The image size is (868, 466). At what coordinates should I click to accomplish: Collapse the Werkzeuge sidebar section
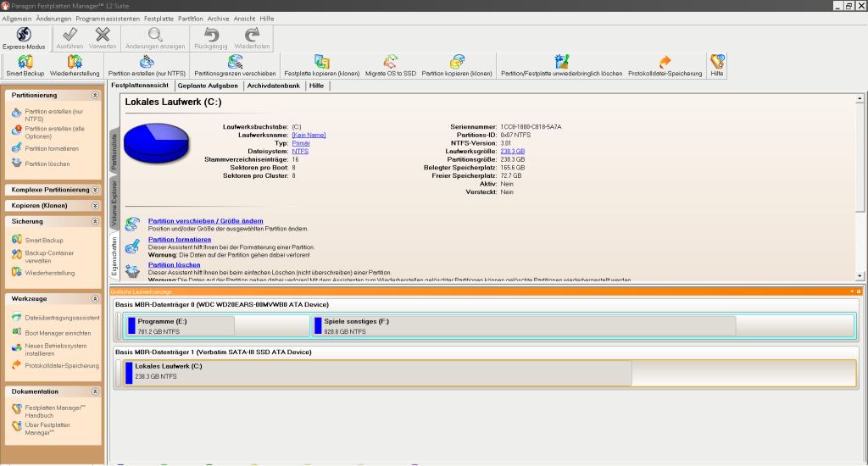coord(95,299)
